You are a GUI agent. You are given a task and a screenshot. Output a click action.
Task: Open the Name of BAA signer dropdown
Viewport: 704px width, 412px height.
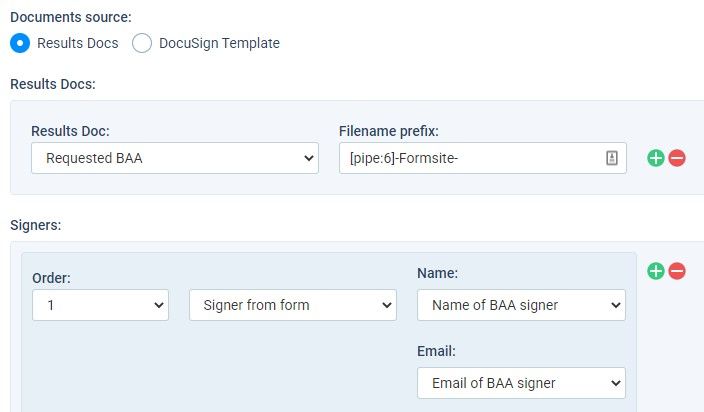pos(521,305)
